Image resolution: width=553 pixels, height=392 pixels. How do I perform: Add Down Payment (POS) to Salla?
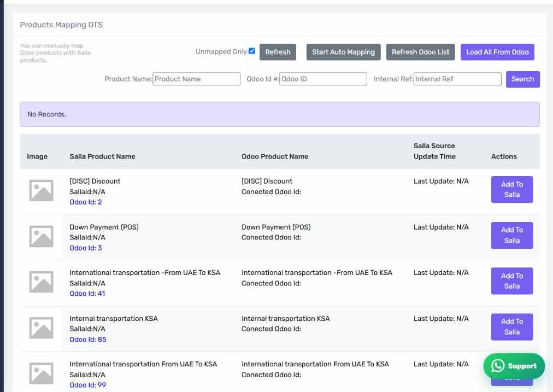pyautogui.click(x=511, y=235)
